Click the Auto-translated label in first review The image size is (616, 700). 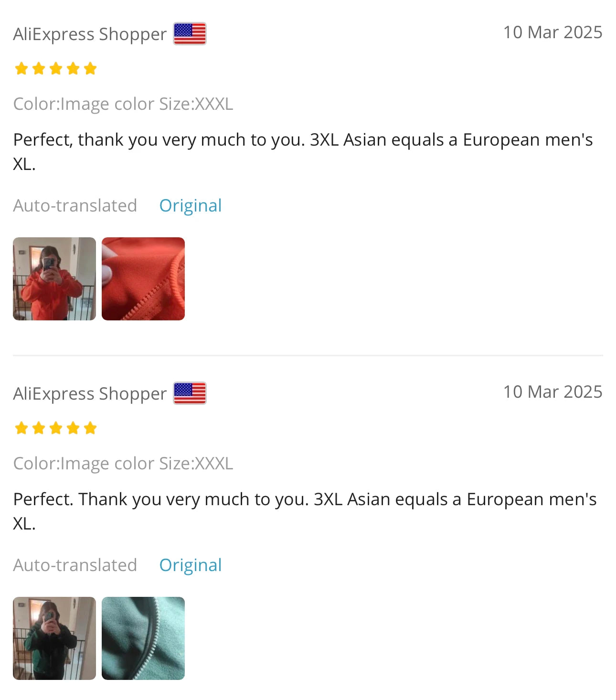tap(75, 206)
